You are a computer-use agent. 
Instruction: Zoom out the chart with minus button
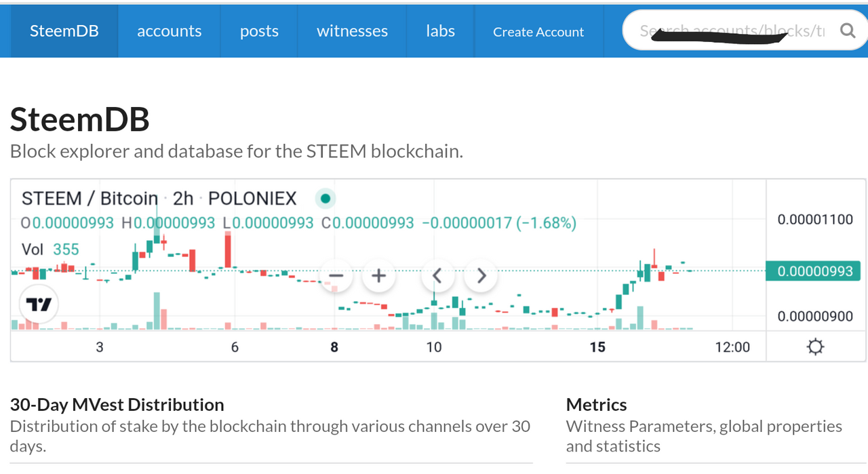pos(336,276)
